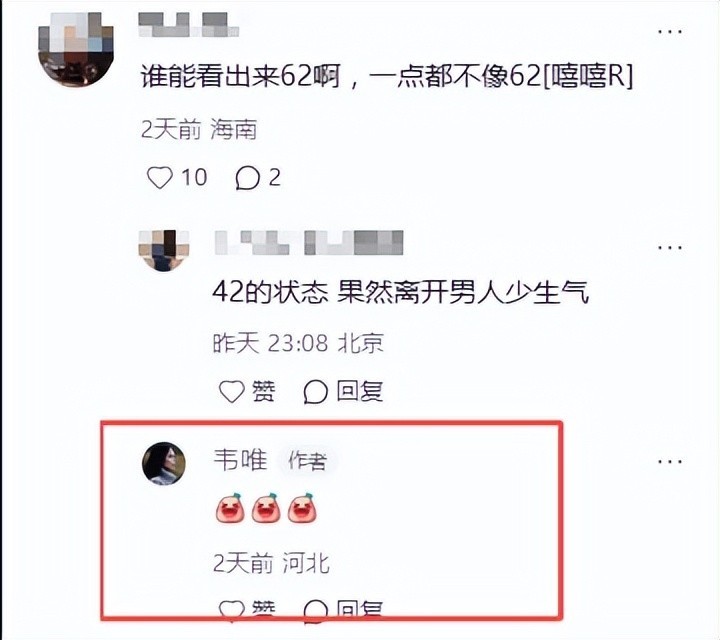Viewport: 720px width, 640px height.
Task: Open the Beijing commenter's blurred avatar
Action: 163,250
